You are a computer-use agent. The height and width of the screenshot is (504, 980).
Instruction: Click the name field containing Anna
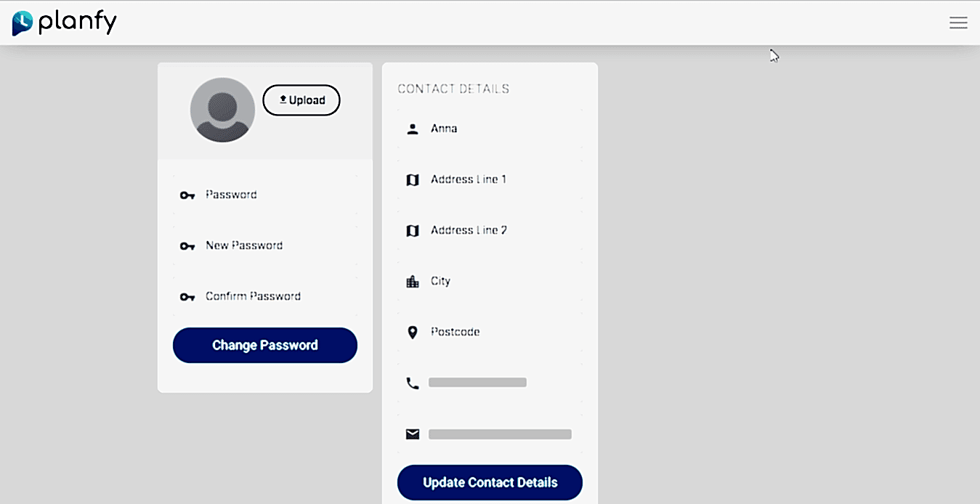(490, 129)
